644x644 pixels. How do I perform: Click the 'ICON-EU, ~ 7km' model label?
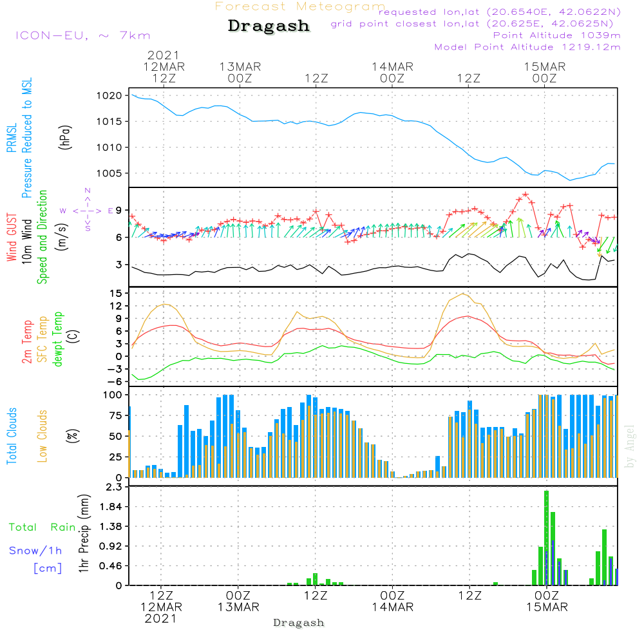[83, 35]
